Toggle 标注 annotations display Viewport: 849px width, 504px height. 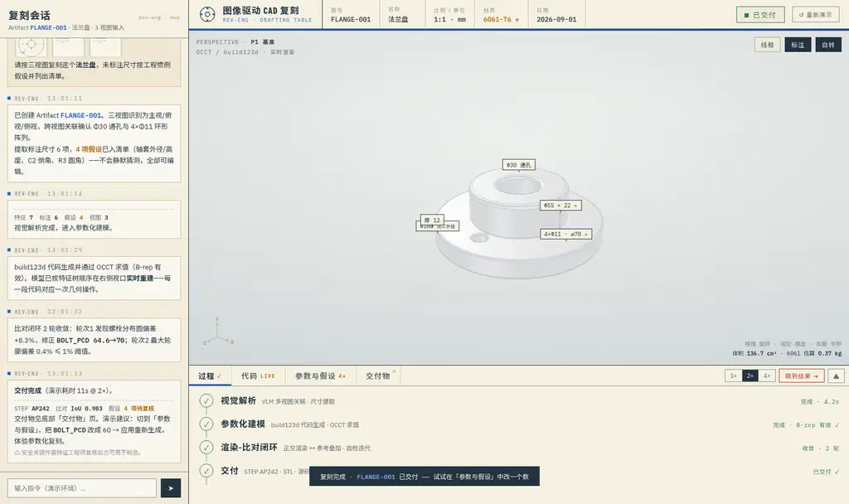pyautogui.click(x=798, y=45)
